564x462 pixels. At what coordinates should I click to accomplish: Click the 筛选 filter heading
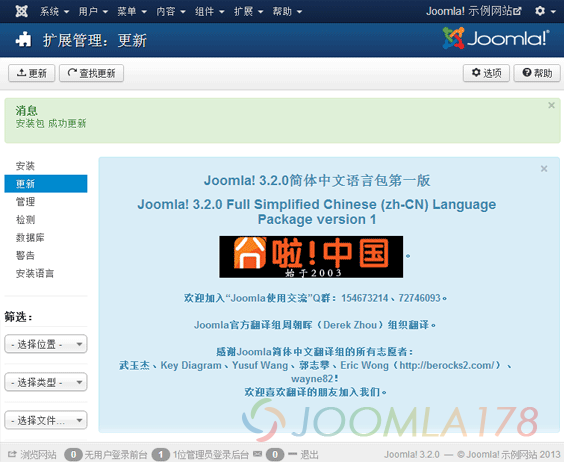(x=19, y=317)
